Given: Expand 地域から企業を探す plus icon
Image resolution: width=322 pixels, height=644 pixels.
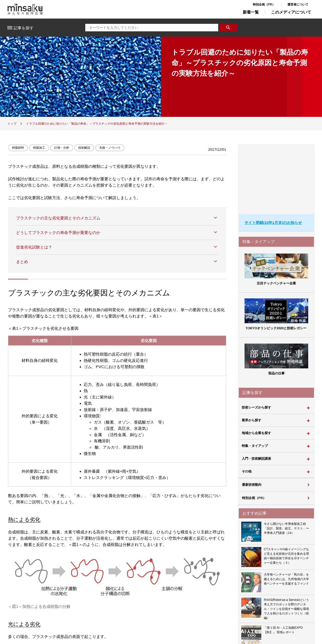Looking at the screenshot, I should (x=308, y=434).
